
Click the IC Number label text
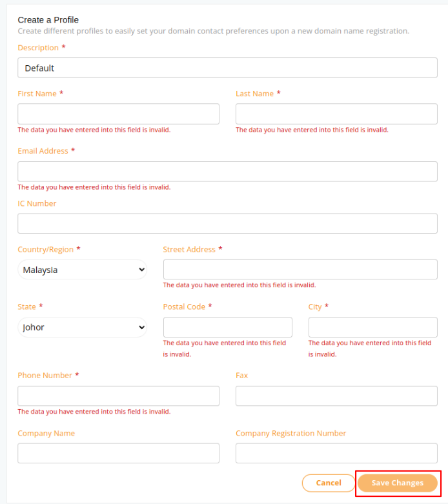37,203
